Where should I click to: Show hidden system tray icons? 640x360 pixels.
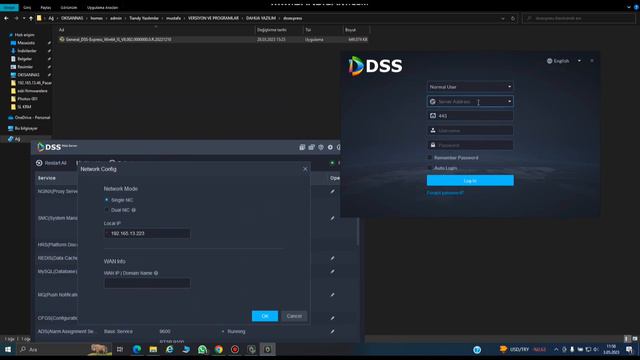556,349
